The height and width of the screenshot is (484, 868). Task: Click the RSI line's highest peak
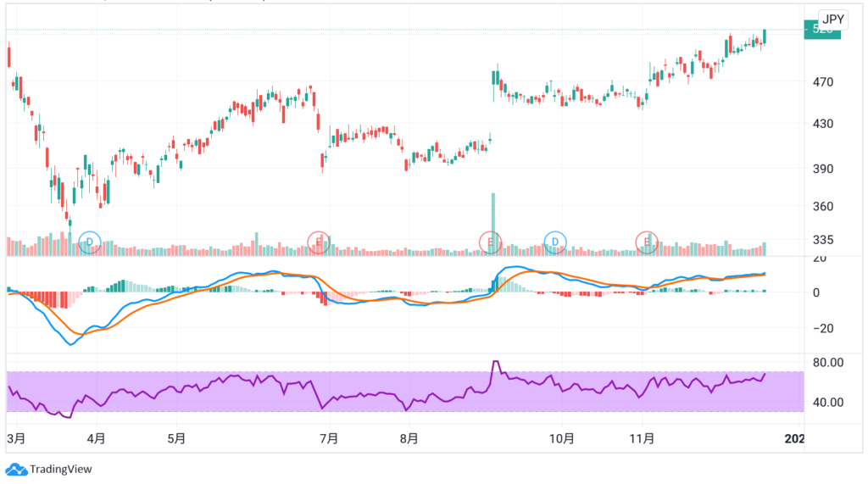coord(496,362)
